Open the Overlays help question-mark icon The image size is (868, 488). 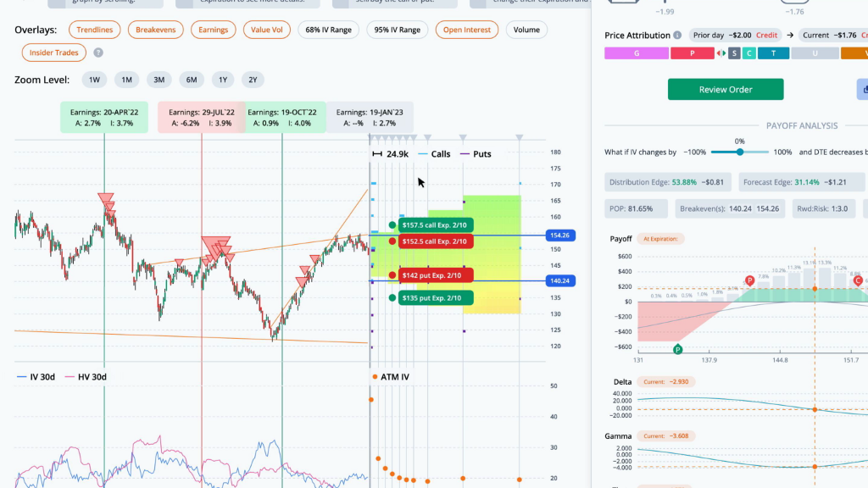98,53
